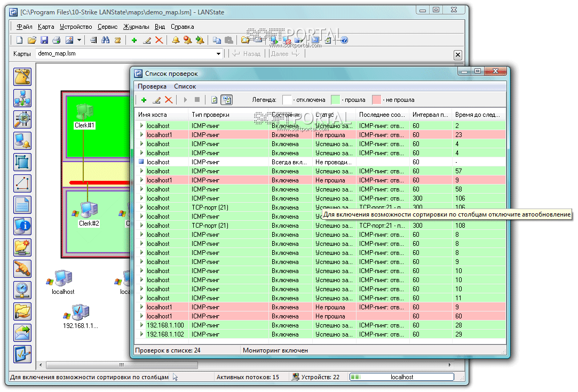The image size is (578, 392).
Task: Click the localhost progress bar in status bar
Action: [x=402, y=377]
